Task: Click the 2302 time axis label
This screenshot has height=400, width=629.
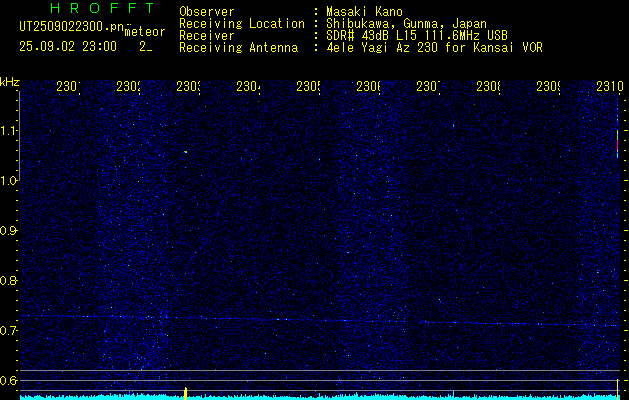Action: pyautogui.click(x=128, y=86)
